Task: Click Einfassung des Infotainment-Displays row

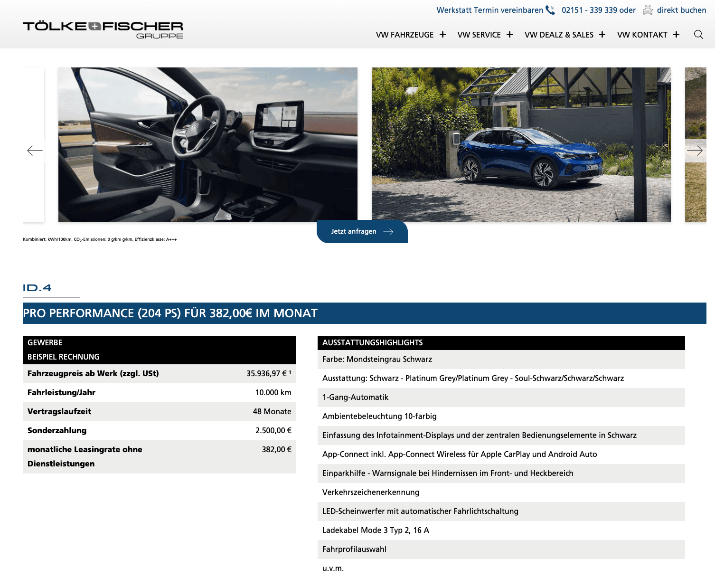Action: [x=501, y=436]
